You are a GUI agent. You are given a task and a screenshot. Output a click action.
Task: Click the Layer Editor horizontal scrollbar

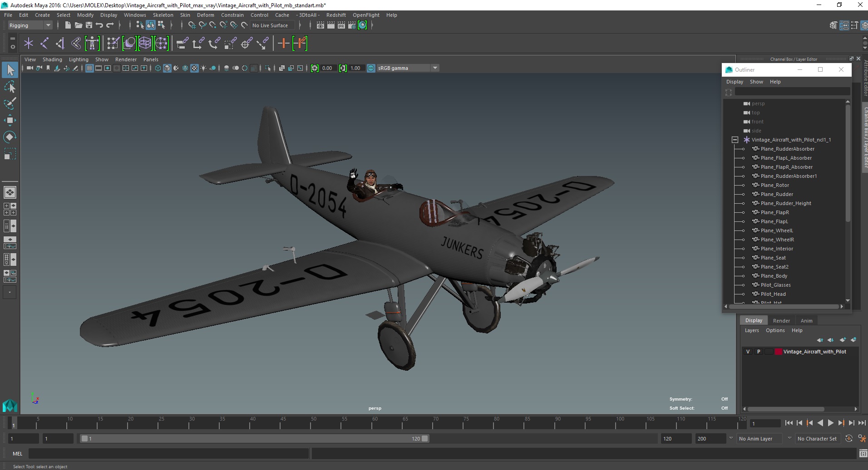(x=785, y=409)
